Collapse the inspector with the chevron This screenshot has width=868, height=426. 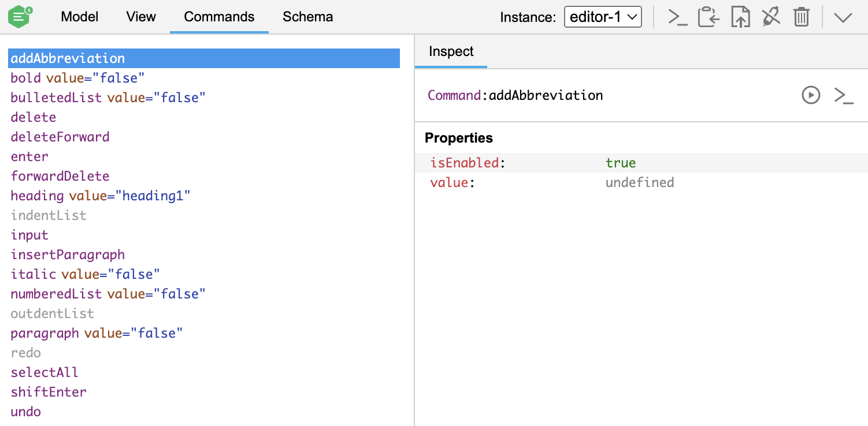[843, 17]
